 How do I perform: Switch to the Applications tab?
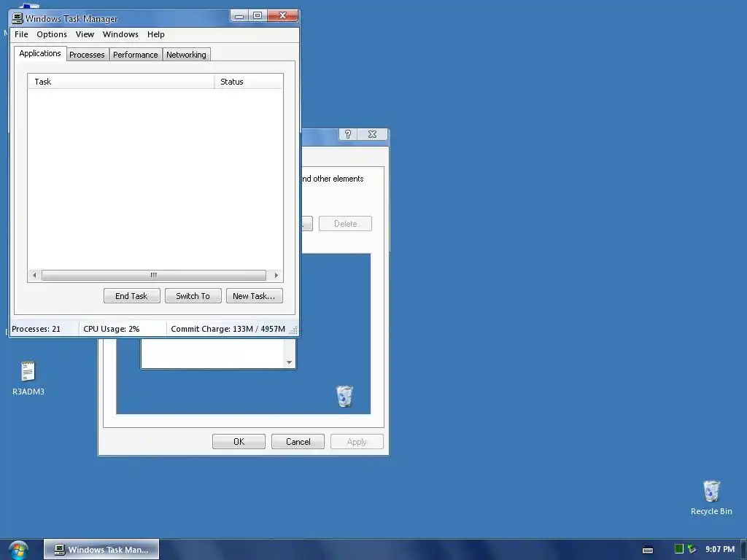[40, 53]
